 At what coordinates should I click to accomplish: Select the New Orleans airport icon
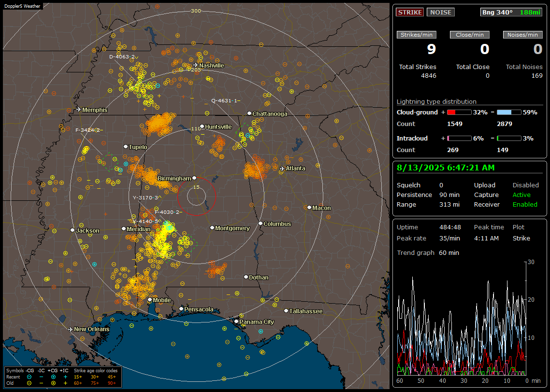[70, 329]
